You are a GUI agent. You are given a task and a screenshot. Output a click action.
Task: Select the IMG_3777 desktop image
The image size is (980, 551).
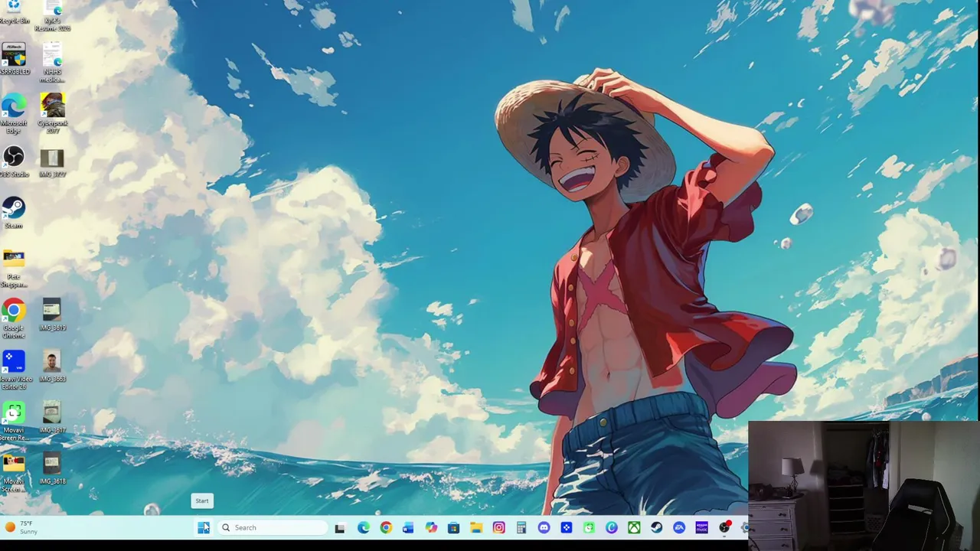point(52,162)
